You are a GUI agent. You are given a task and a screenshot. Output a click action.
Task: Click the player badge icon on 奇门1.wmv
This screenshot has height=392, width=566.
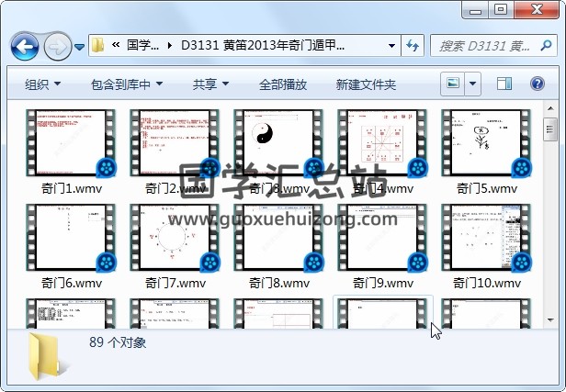coord(107,168)
